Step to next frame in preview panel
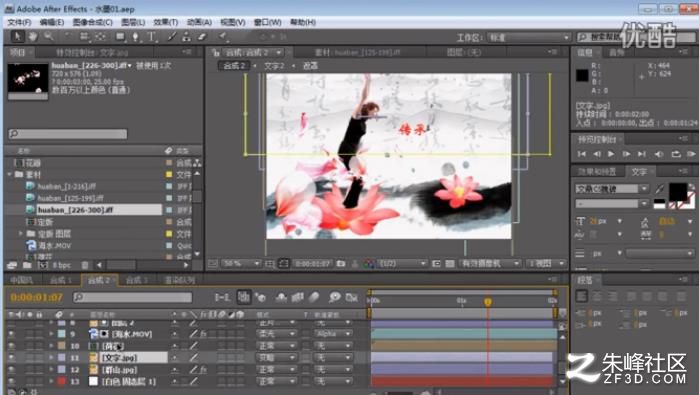The width and height of the screenshot is (699, 395). pos(626,154)
